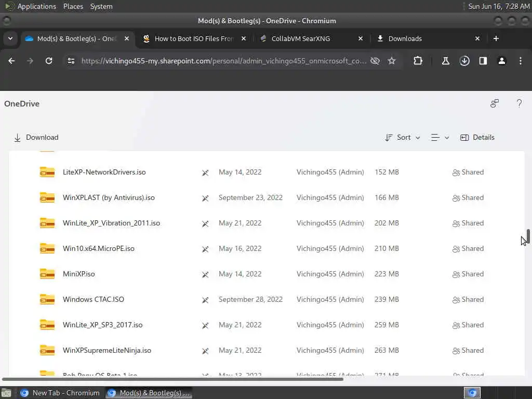Click the clock showing Sun Jun 16
Viewport: 532px width, 399px height.
(499, 6)
